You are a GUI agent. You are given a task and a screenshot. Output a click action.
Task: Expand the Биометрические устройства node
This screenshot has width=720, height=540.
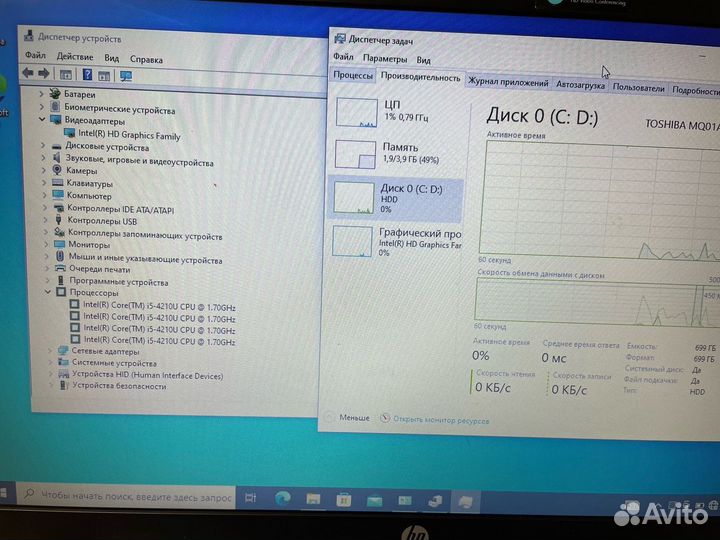pyautogui.click(x=41, y=107)
